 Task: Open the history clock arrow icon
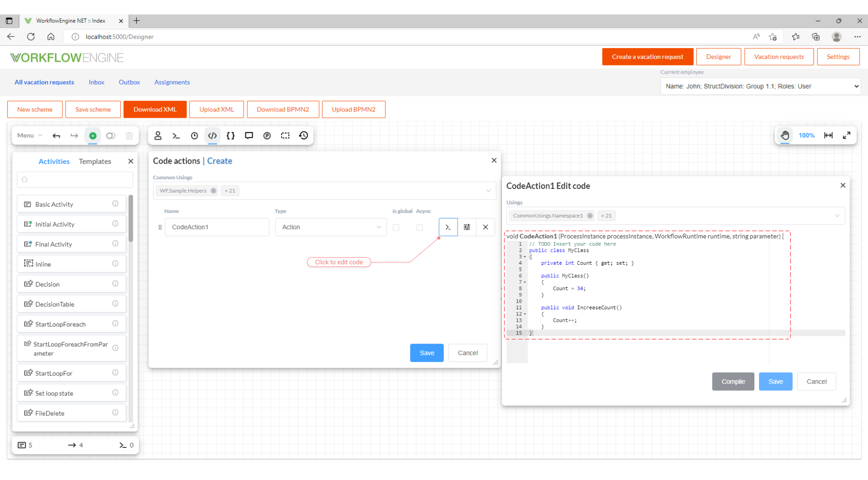click(303, 135)
